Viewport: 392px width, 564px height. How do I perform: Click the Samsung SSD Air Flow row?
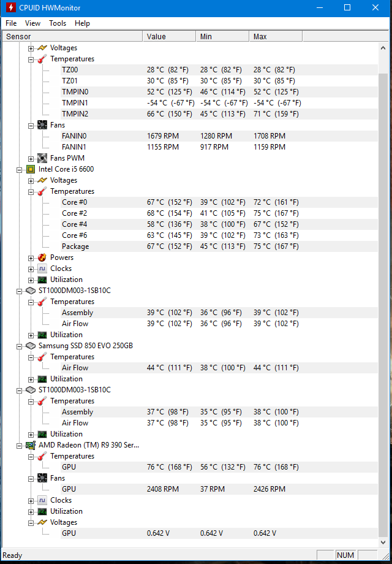pyautogui.click(x=219, y=368)
